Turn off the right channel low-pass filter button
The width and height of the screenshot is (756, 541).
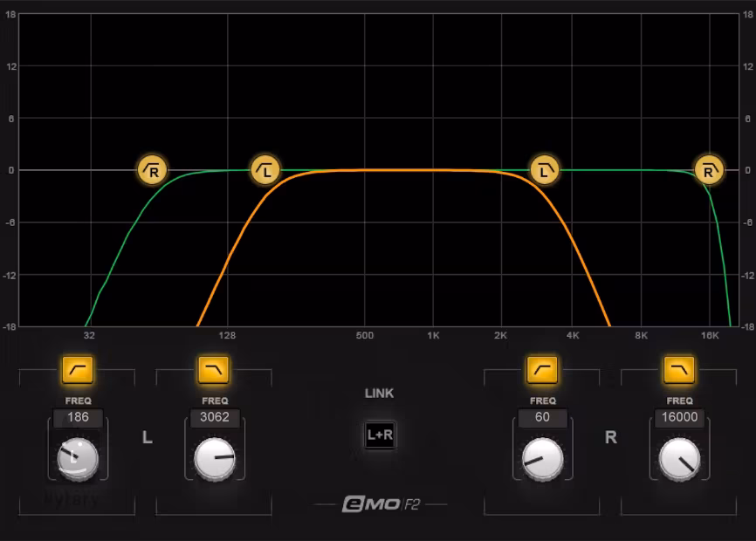coord(679,370)
